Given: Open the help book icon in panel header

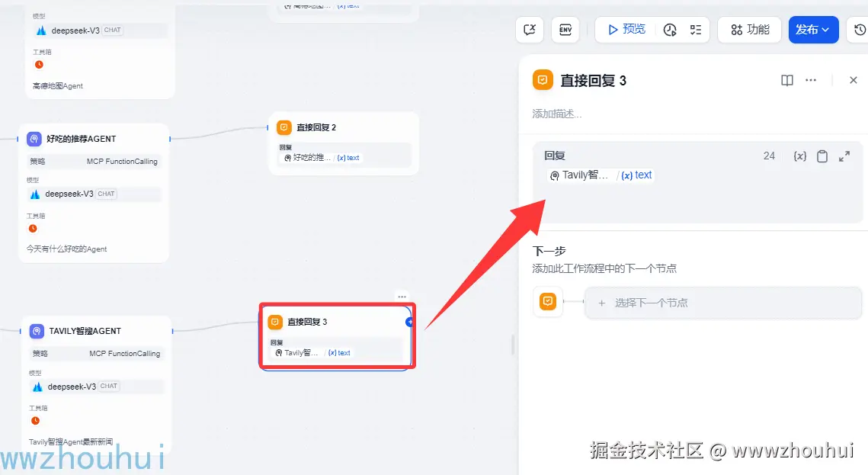Looking at the screenshot, I should tap(786, 80).
